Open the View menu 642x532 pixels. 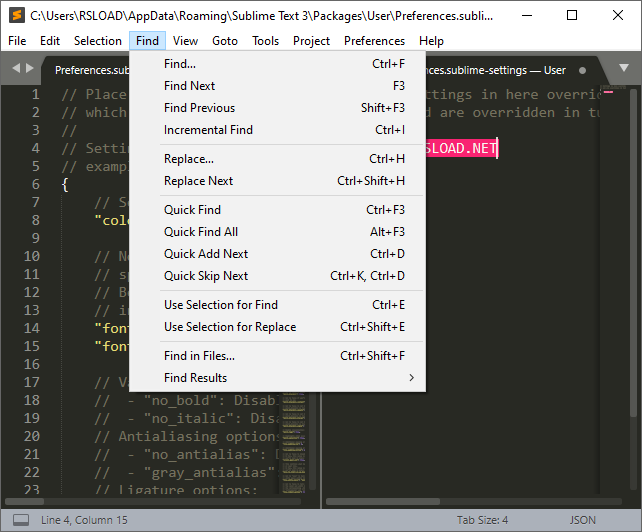pyautogui.click(x=185, y=41)
